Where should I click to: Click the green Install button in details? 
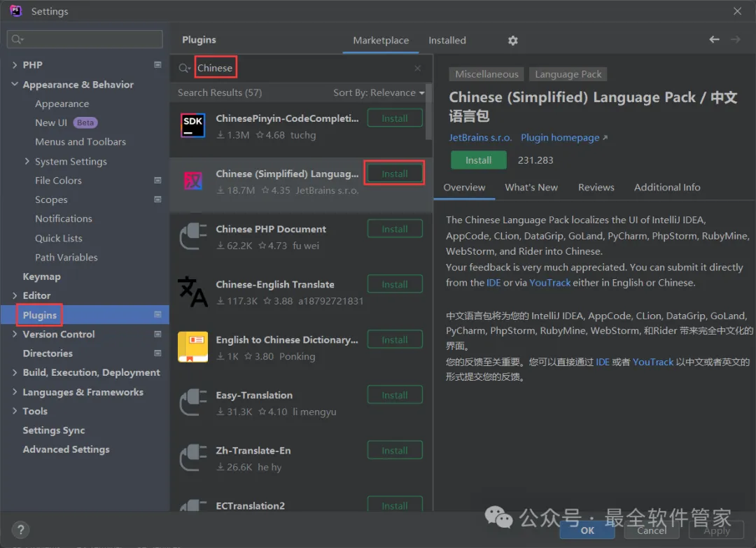point(478,160)
